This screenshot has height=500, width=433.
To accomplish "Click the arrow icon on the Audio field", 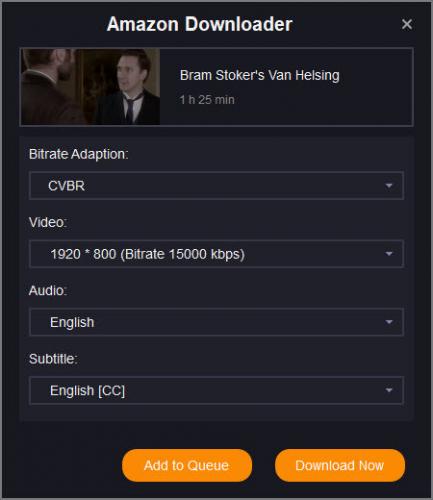I will pos(389,322).
